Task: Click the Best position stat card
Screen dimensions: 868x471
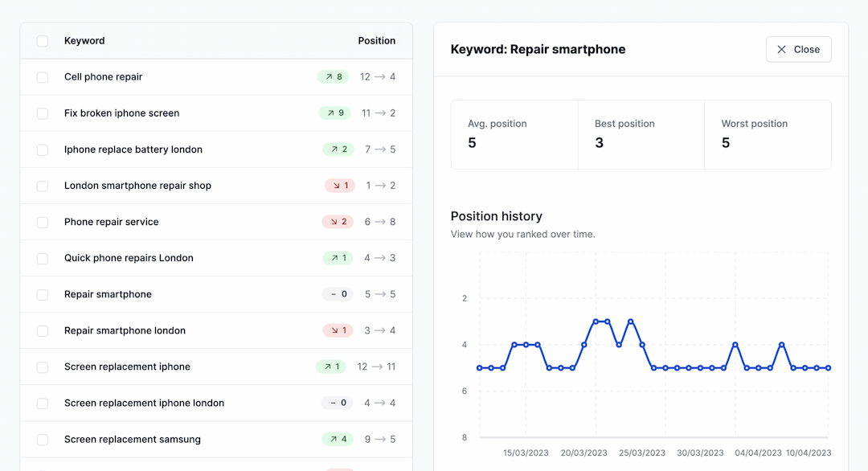Action: tap(641, 134)
